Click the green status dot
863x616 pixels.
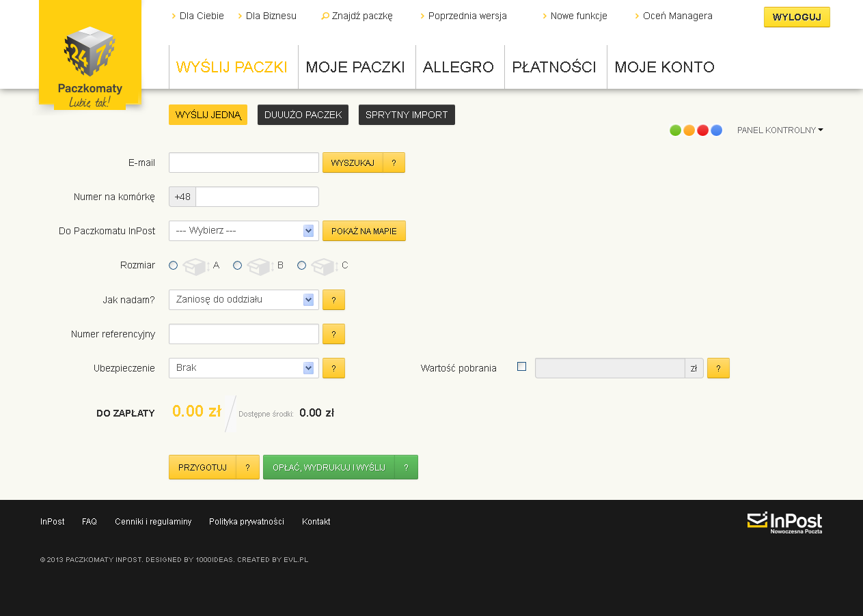tap(675, 130)
